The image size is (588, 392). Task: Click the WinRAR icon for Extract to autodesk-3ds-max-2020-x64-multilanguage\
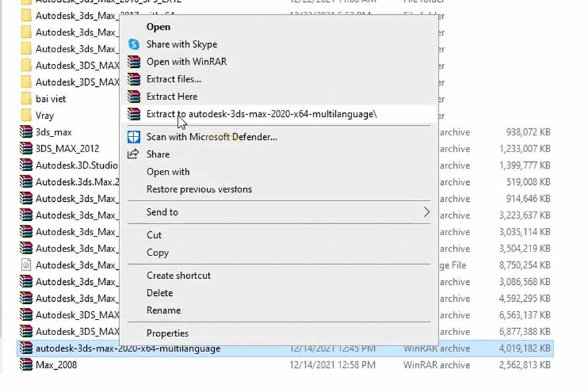click(x=134, y=114)
